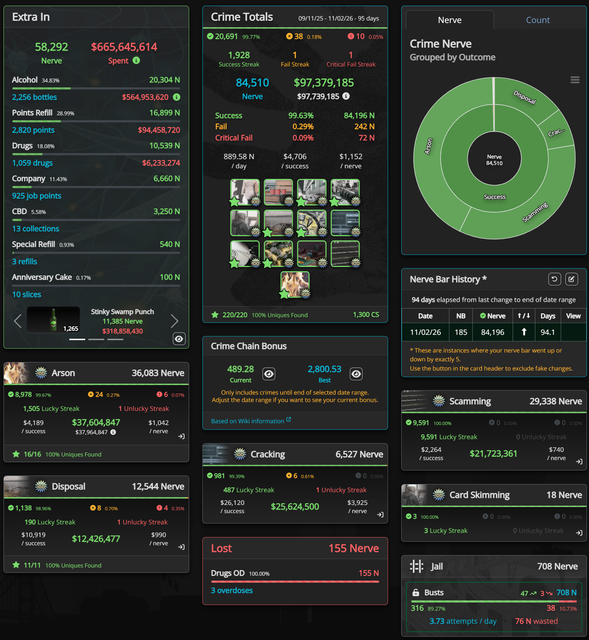Click the 11/02/26 date cell
Screen dimensions: 589x640
pyautogui.click(x=425, y=332)
